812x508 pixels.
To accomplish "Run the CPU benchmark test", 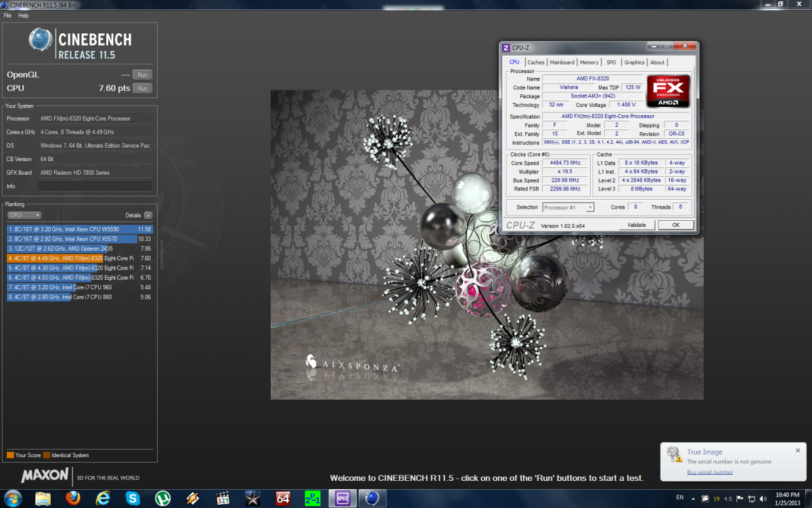I will [x=142, y=88].
